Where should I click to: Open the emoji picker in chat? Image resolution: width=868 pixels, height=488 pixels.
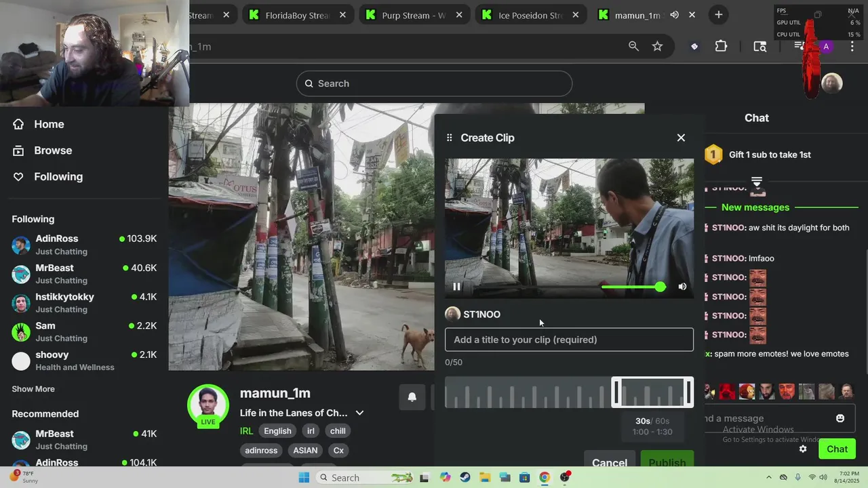[x=840, y=418]
